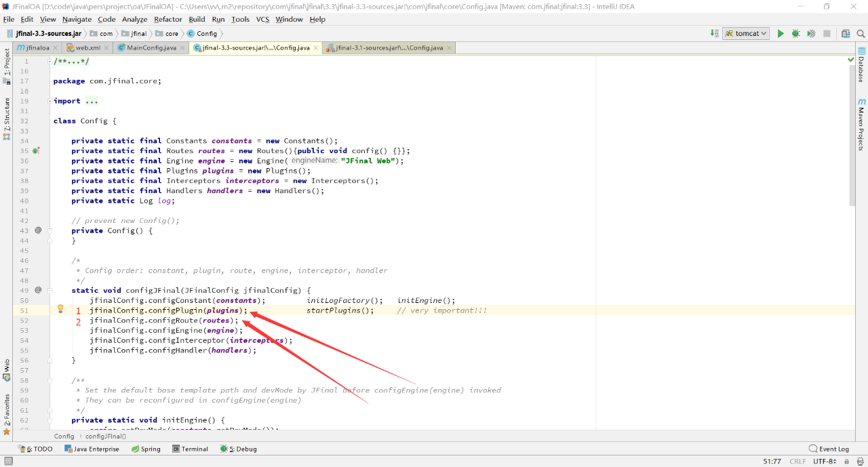Viewport: 868px width, 467px height.
Task: Open Search Everywhere magnifier icon
Action: point(861,33)
